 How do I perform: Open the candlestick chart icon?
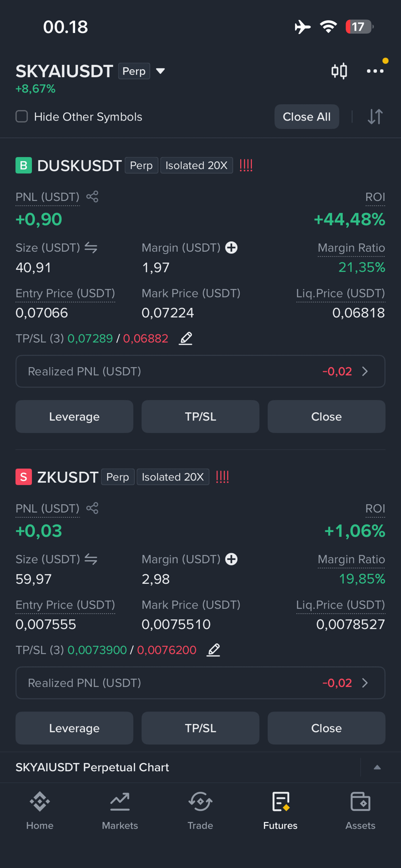tap(339, 71)
